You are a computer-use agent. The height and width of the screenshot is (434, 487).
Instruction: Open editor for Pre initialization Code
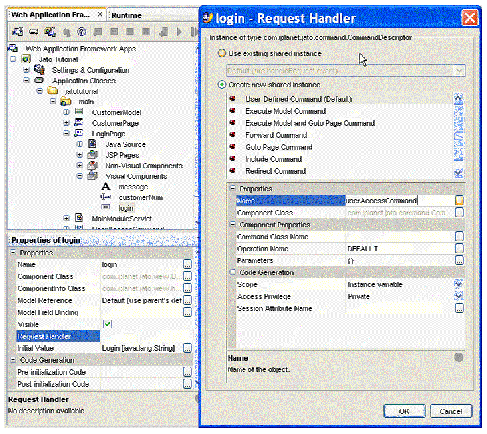188,372
